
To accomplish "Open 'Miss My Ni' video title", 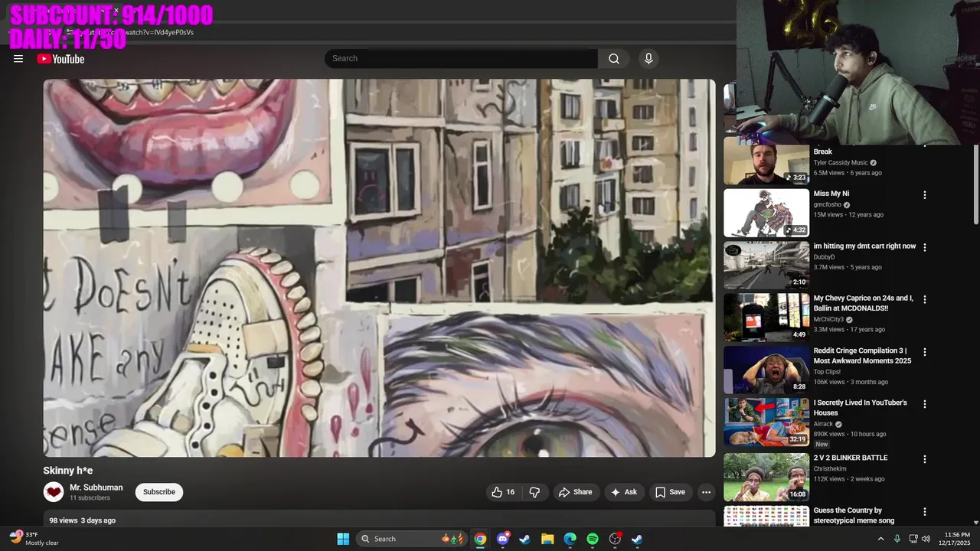I will (831, 194).
